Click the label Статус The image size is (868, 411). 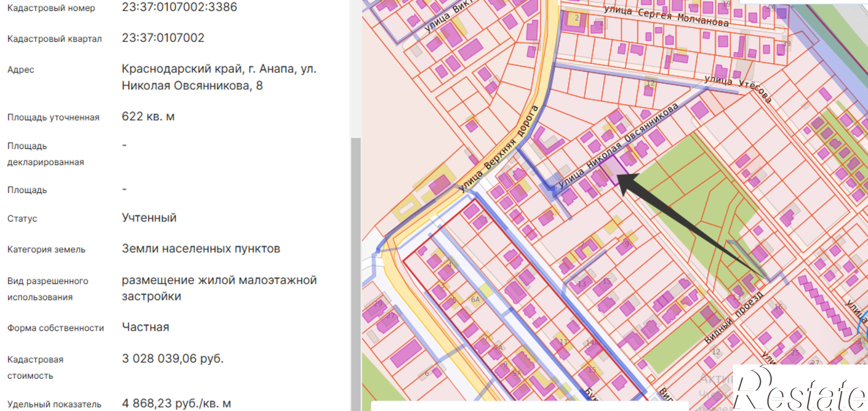coord(22,219)
